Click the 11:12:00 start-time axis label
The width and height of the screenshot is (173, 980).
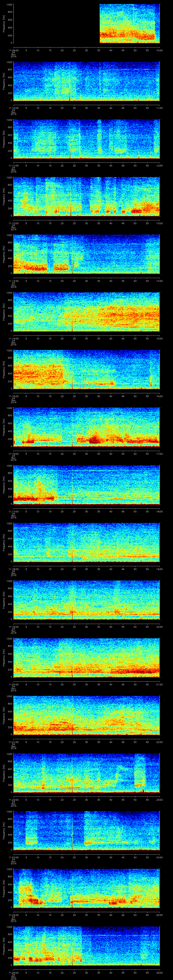click(13, 223)
